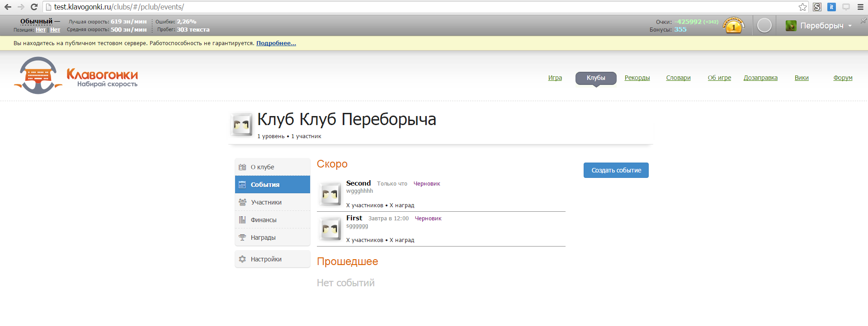The image size is (868, 326).
Task: Click the Klavogonki steering wheel logo
Action: (38, 75)
